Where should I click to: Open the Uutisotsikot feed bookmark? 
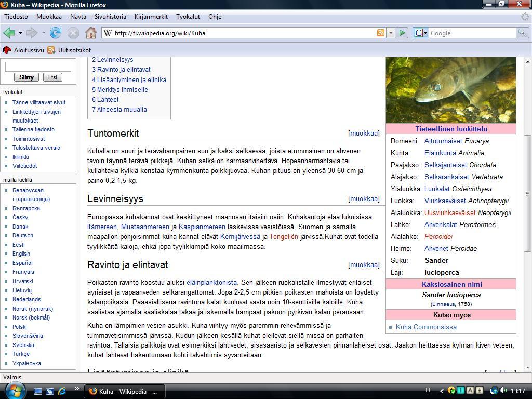click(69, 50)
